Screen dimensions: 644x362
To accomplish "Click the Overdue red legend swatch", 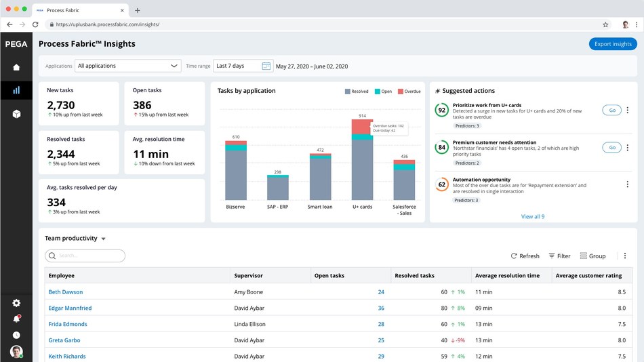I will pos(401,91).
